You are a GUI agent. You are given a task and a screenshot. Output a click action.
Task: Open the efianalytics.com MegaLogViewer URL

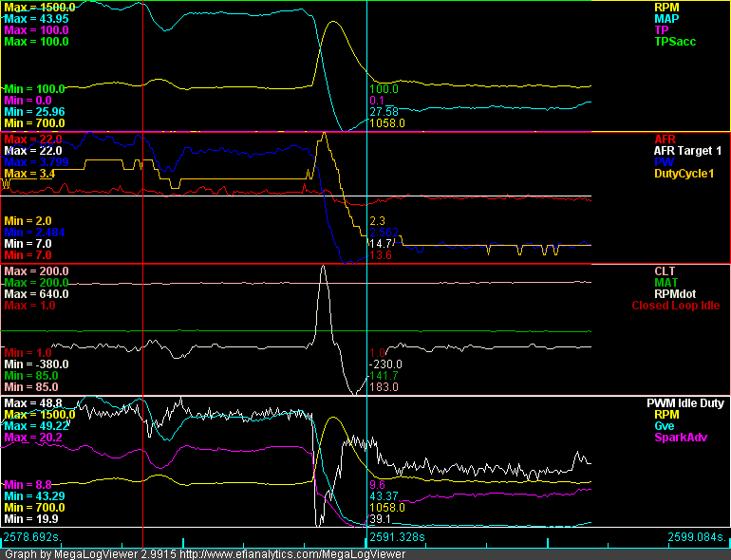(x=292, y=554)
